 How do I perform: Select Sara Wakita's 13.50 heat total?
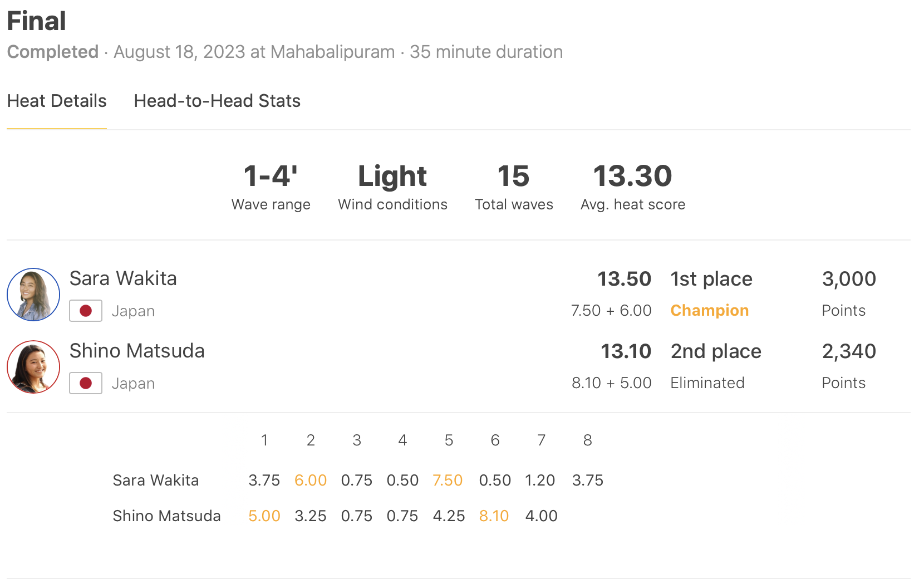(x=624, y=279)
